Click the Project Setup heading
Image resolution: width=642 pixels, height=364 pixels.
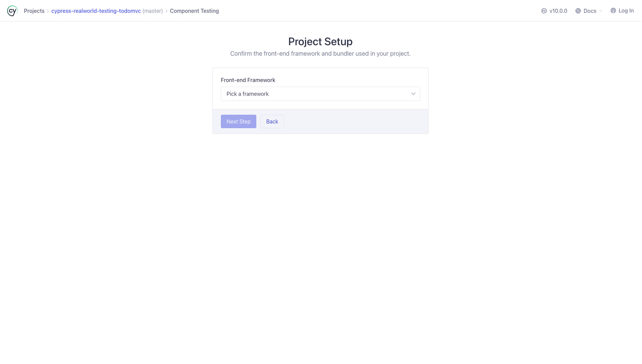pyautogui.click(x=320, y=41)
